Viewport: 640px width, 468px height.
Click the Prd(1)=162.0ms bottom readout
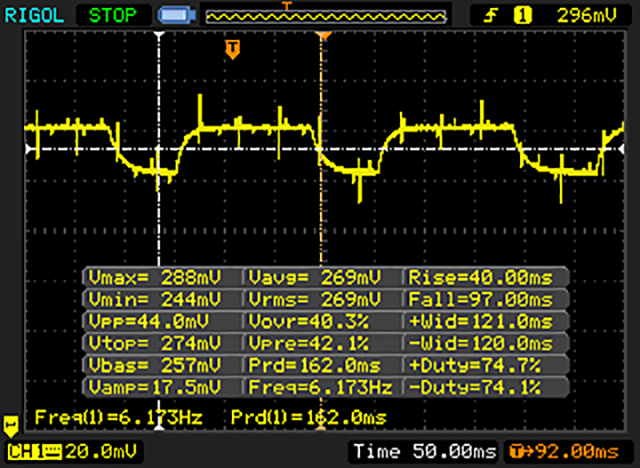pyautogui.click(x=309, y=417)
